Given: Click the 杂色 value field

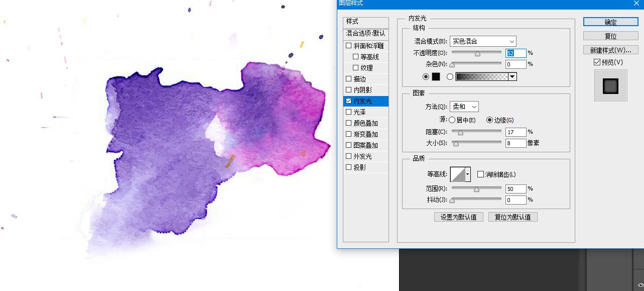Looking at the screenshot, I should point(516,64).
